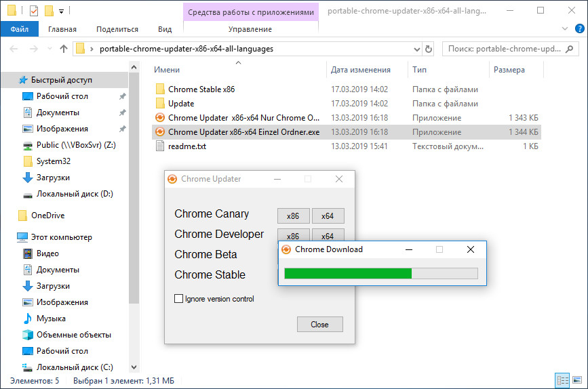Sort by Размера column header
The image size is (588, 389).
(x=509, y=70)
